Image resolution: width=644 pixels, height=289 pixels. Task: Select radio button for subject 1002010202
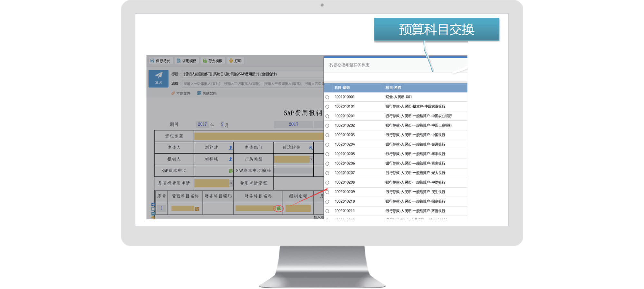[327, 126]
